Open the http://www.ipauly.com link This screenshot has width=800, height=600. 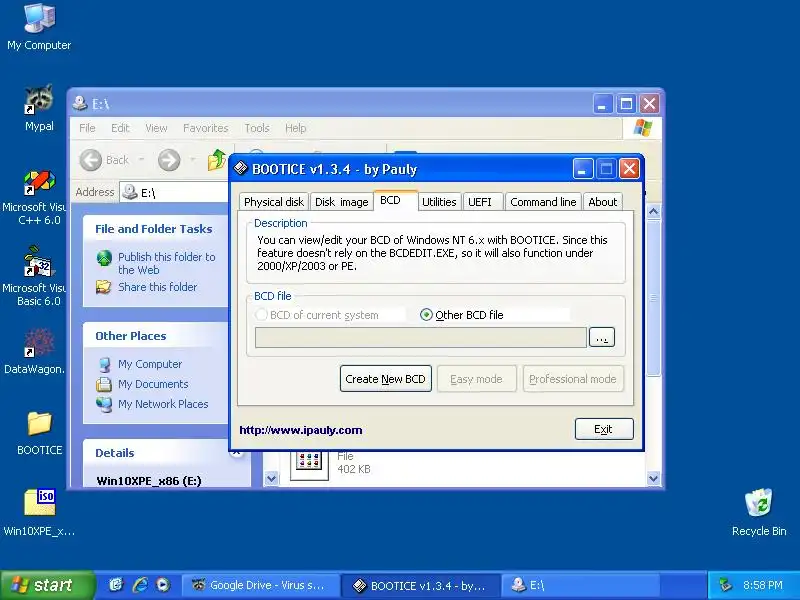click(301, 430)
